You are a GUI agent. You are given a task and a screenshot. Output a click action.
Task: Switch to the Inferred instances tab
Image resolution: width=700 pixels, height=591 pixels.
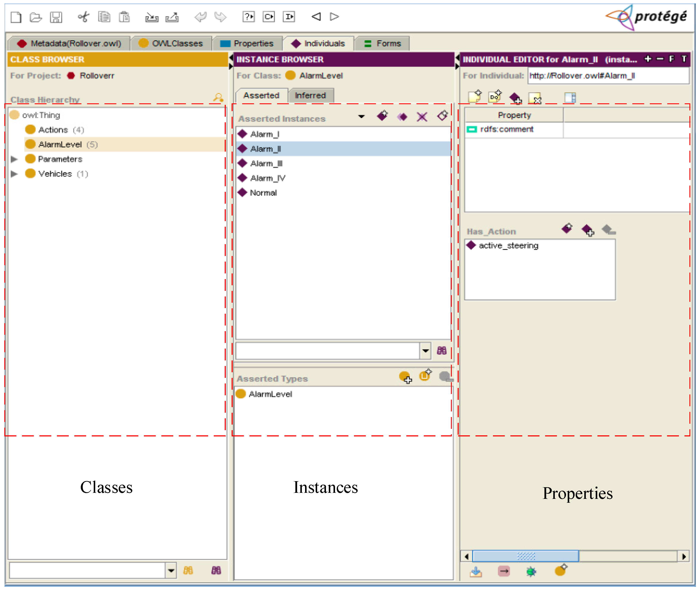[x=310, y=95]
